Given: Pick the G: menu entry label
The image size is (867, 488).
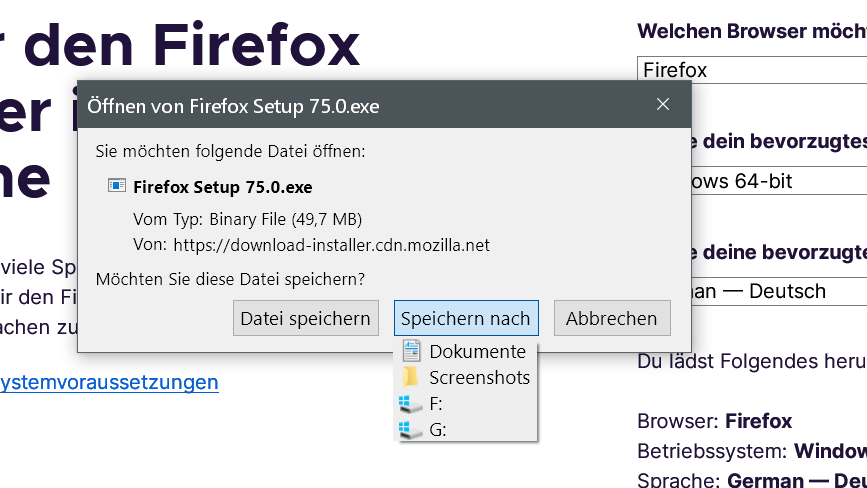Looking at the screenshot, I should coord(437,429).
